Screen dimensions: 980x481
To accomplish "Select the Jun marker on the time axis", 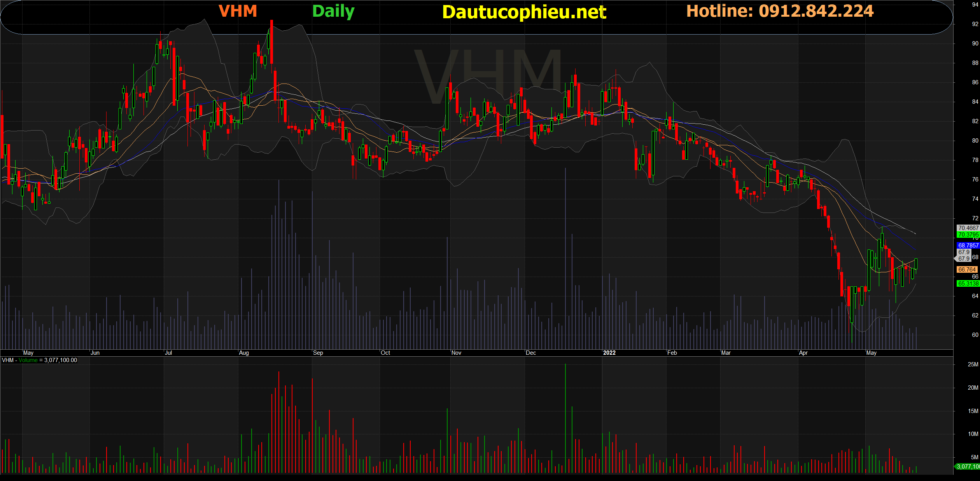I will (95, 353).
